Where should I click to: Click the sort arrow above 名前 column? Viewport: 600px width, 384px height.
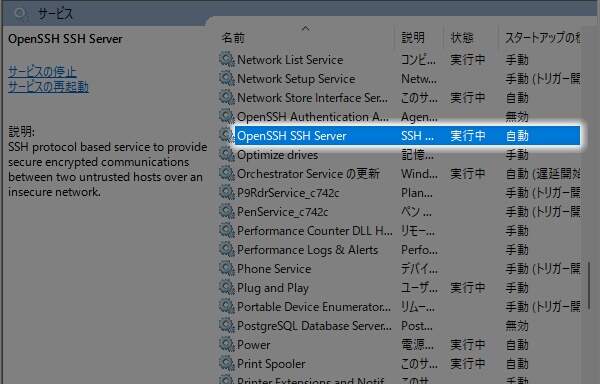[x=305, y=28]
